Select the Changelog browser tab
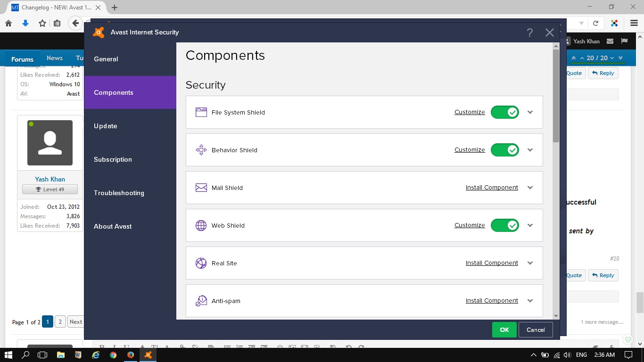644x362 pixels. pos(57,8)
